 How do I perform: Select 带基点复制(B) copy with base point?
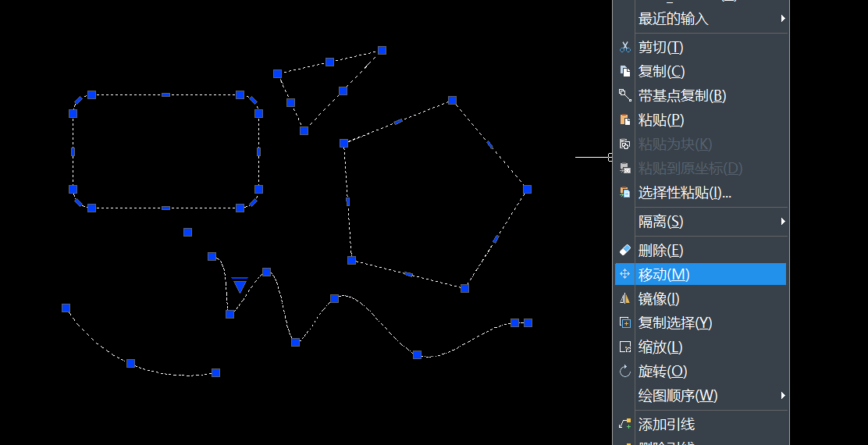tap(701, 96)
